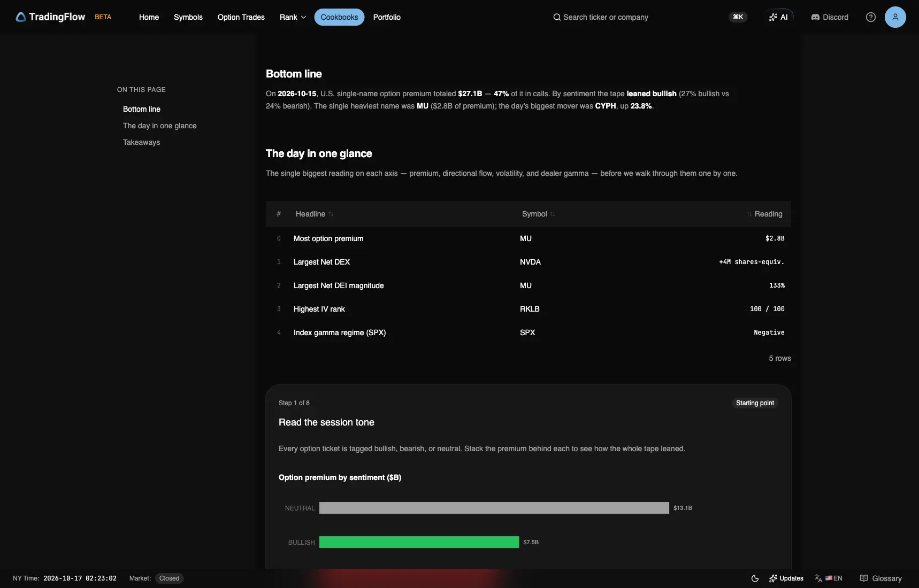Click the green BULLISH premium bar
Viewport: 919px width, 588px height.
click(x=419, y=542)
